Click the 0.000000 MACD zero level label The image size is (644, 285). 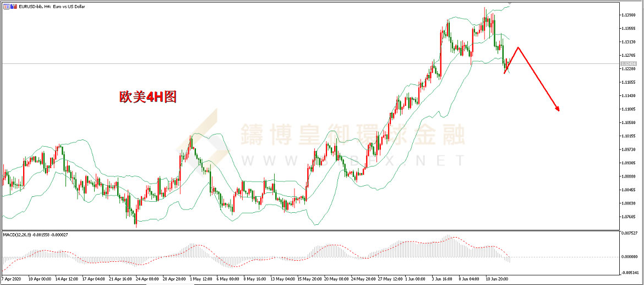click(x=629, y=257)
